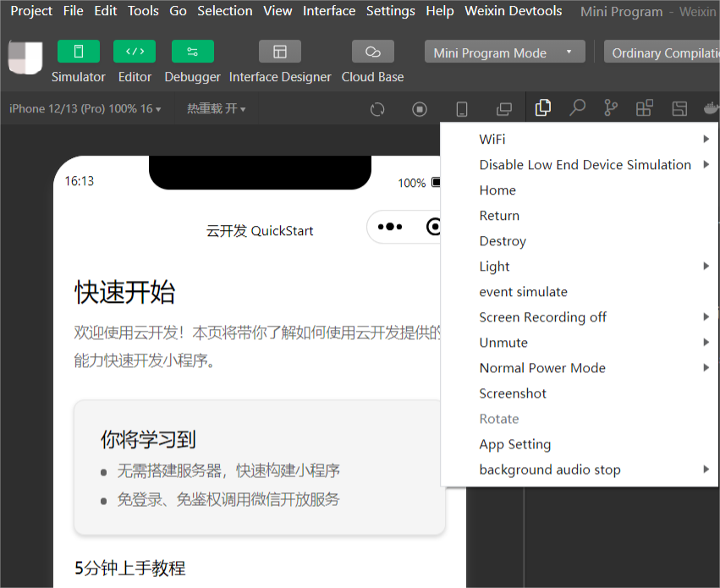This screenshot has width=720, height=588.
Task: Click the 你将学习到 card heading
Action: click(x=148, y=439)
